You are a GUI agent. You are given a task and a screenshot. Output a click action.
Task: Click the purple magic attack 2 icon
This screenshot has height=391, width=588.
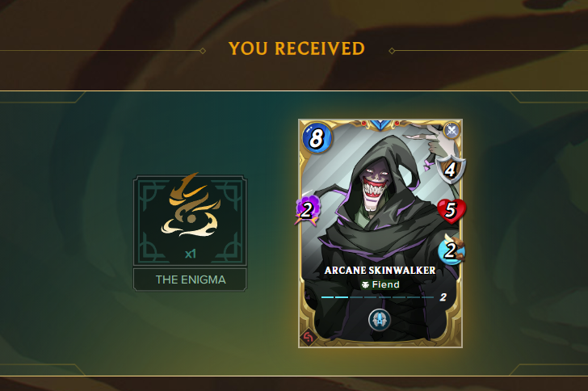pyautogui.click(x=307, y=210)
